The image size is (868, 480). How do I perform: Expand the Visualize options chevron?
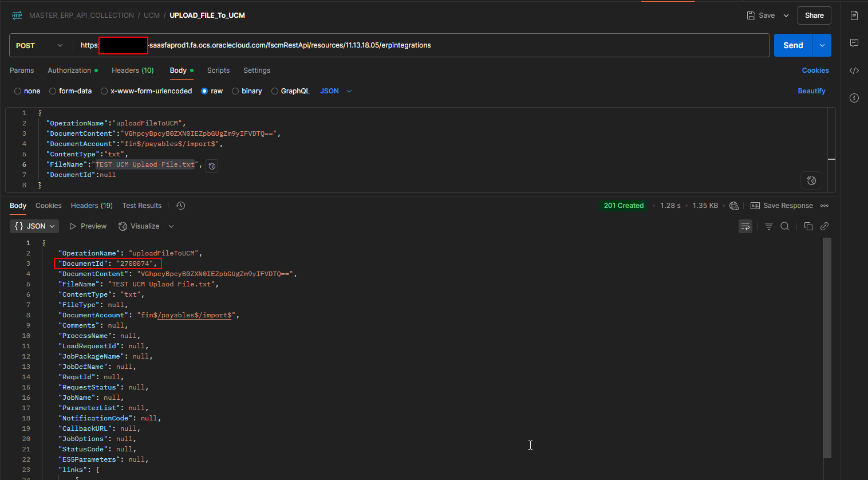coord(171,226)
